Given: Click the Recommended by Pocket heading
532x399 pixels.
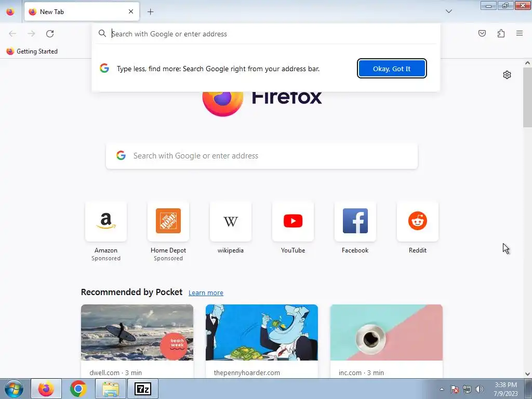Looking at the screenshot, I should click(131, 292).
